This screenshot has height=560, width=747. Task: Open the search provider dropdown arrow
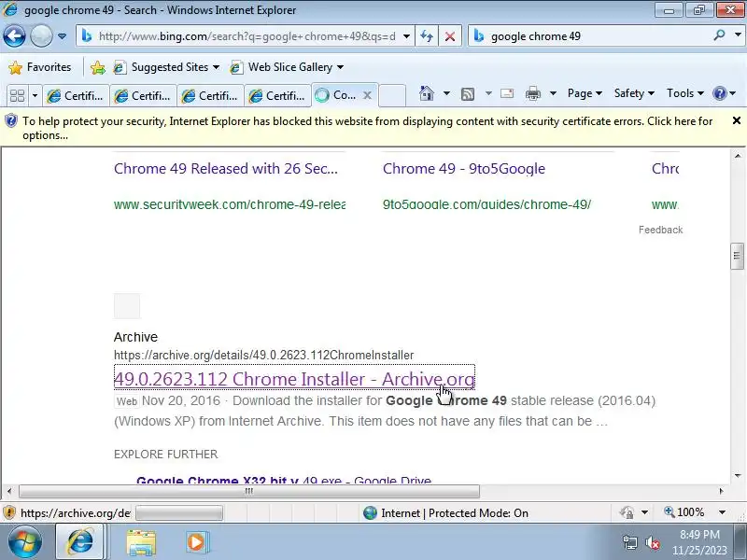[738, 35]
